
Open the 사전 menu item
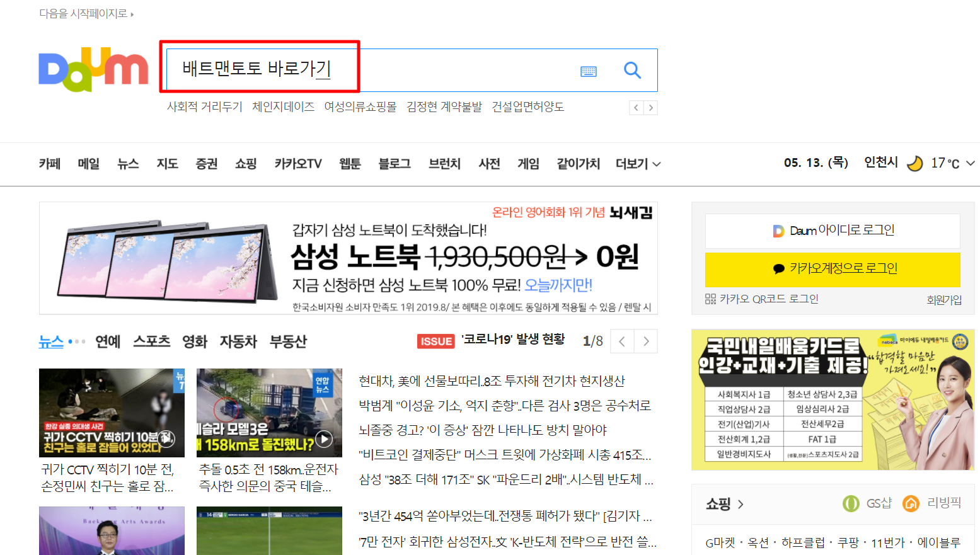tap(489, 164)
